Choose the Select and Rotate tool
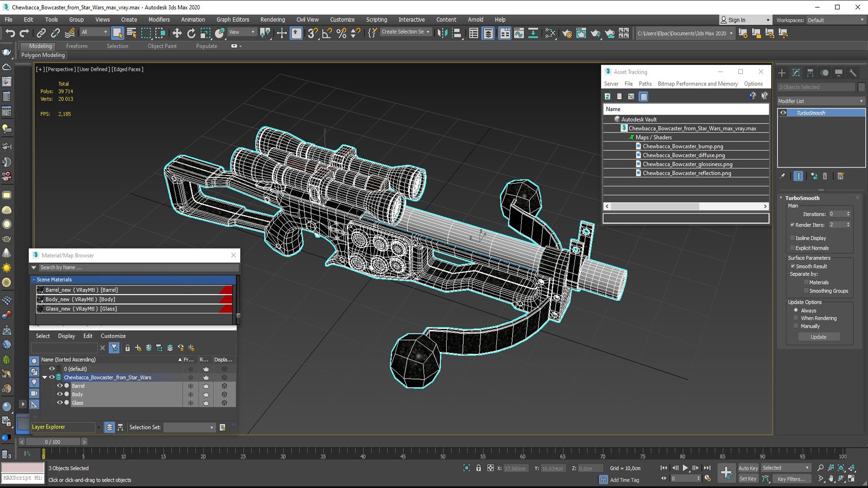 click(x=191, y=33)
